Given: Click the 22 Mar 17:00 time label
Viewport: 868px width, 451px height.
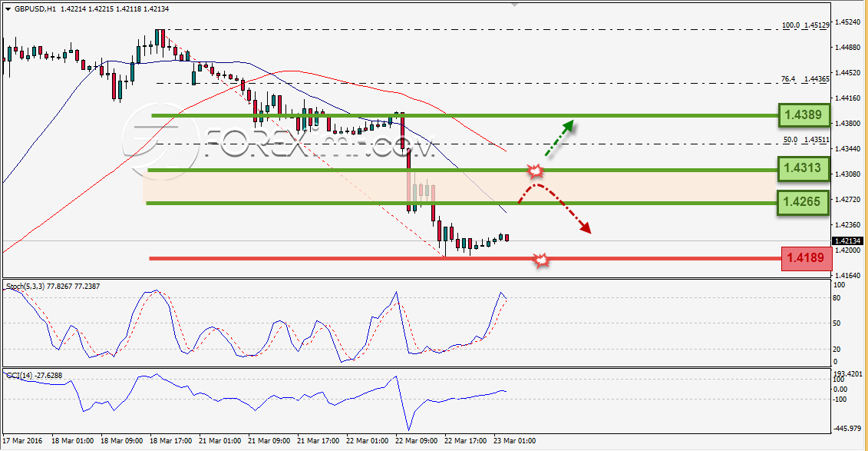Looking at the screenshot, I should click(x=466, y=441).
